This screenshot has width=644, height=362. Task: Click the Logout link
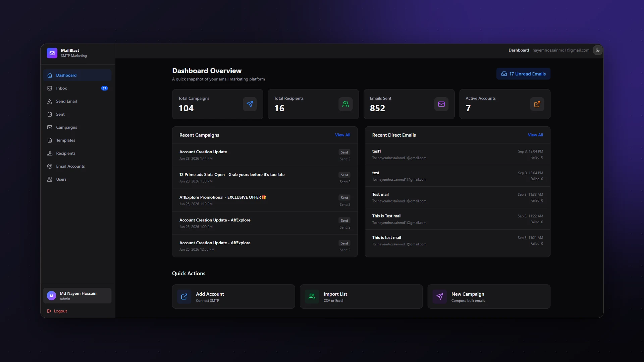pyautogui.click(x=57, y=311)
